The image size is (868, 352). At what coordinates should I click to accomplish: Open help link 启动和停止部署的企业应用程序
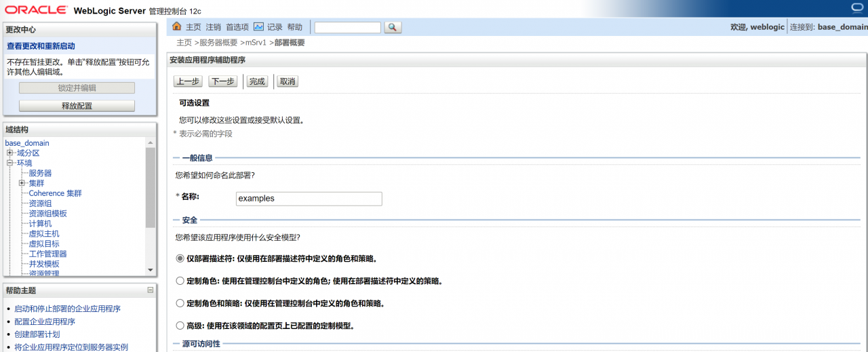(x=67, y=309)
